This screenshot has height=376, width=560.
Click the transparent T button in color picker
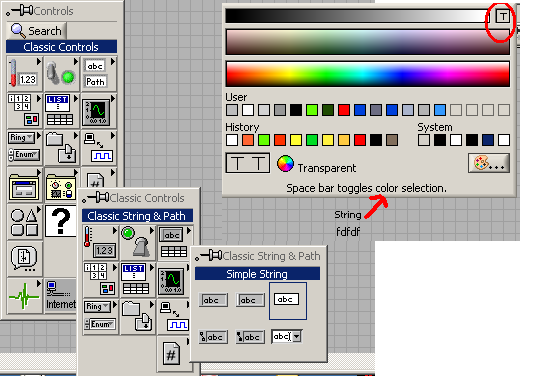(x=502, y=16)
